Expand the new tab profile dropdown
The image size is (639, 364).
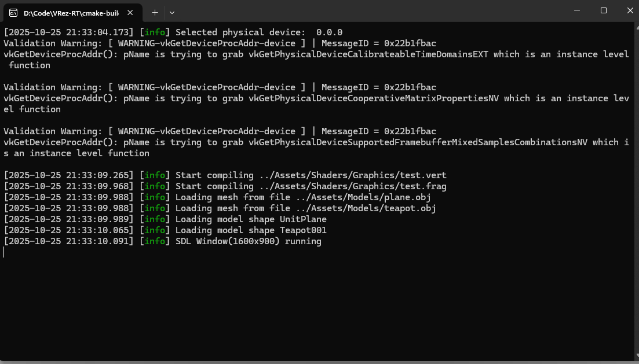pyautogui.click(x=172, y=12)
